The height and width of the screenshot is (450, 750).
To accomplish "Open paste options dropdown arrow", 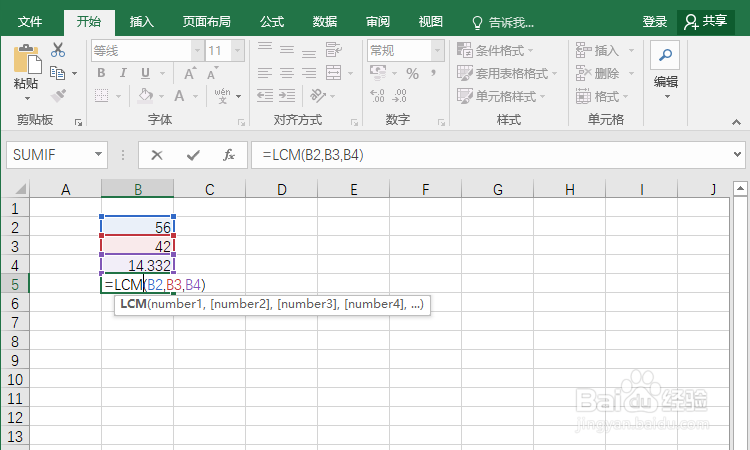I will tap(27, 99).
